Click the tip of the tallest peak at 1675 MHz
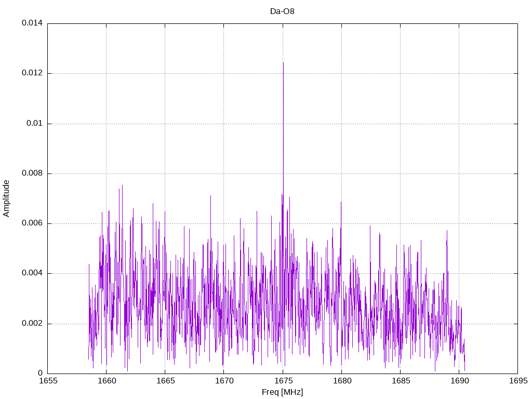Viewport: 532px width, 399px height. click(x=283, y=63)
